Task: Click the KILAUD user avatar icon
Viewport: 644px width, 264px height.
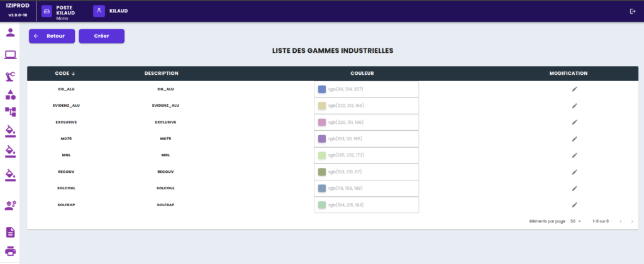Action: (99, 11)
